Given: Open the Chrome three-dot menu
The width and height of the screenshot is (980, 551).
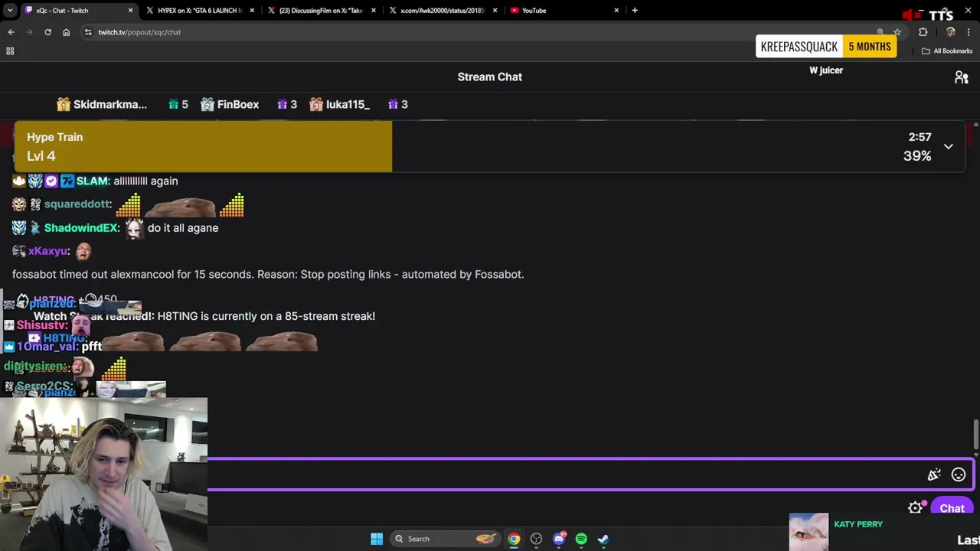Looking at the screenshot, I should tap(969, 32).
